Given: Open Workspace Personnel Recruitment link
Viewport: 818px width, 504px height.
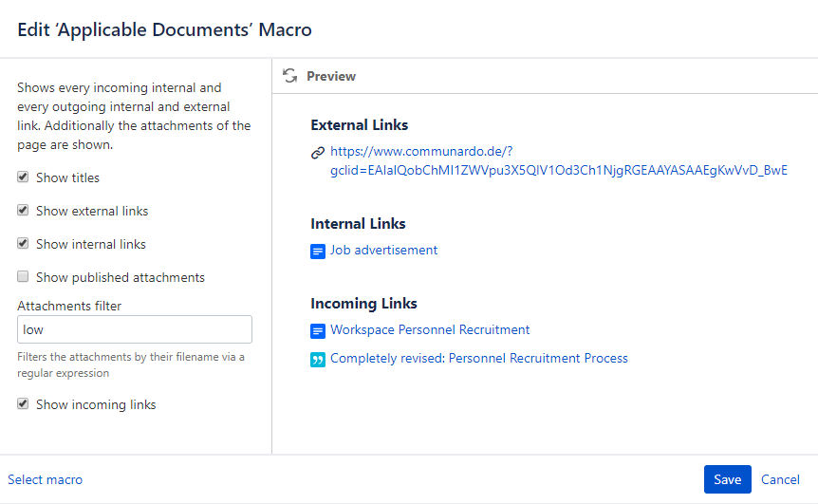Looking at the screenshot, I should point(430,330).
